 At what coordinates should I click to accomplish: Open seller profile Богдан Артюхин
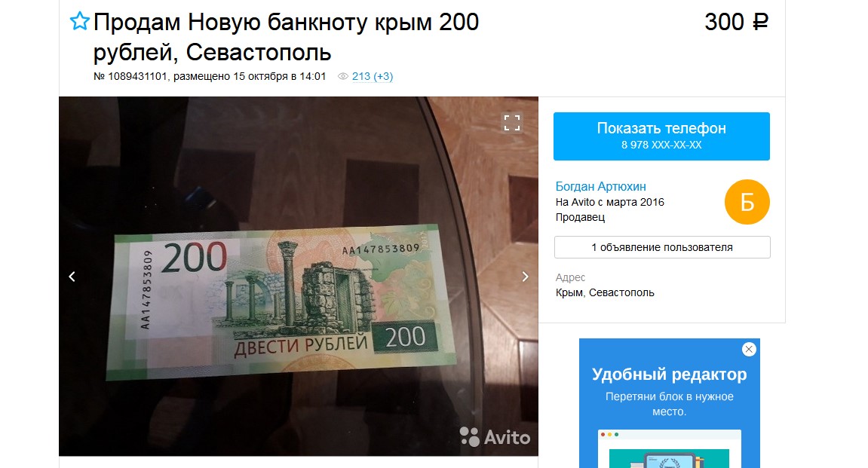[x=600, y=186]
